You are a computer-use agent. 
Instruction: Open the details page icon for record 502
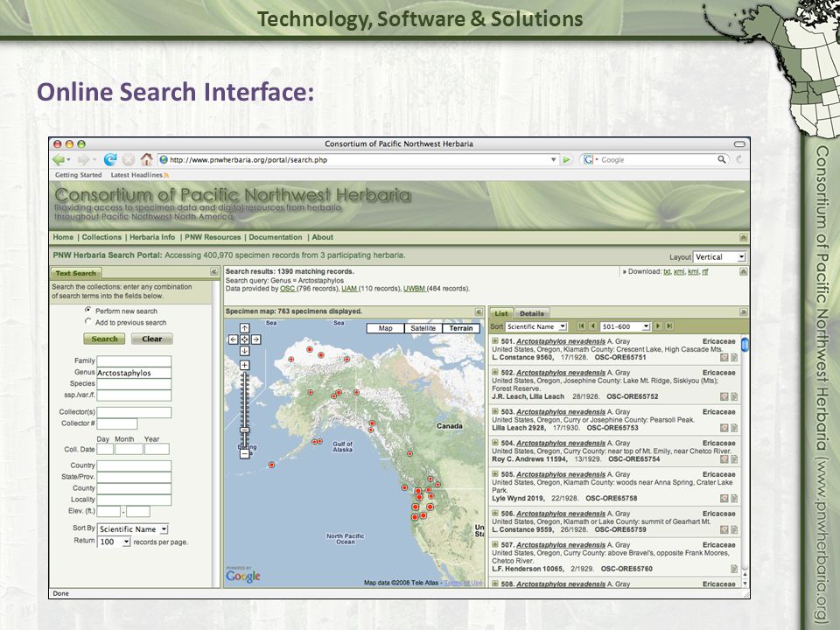pos(734,397)
